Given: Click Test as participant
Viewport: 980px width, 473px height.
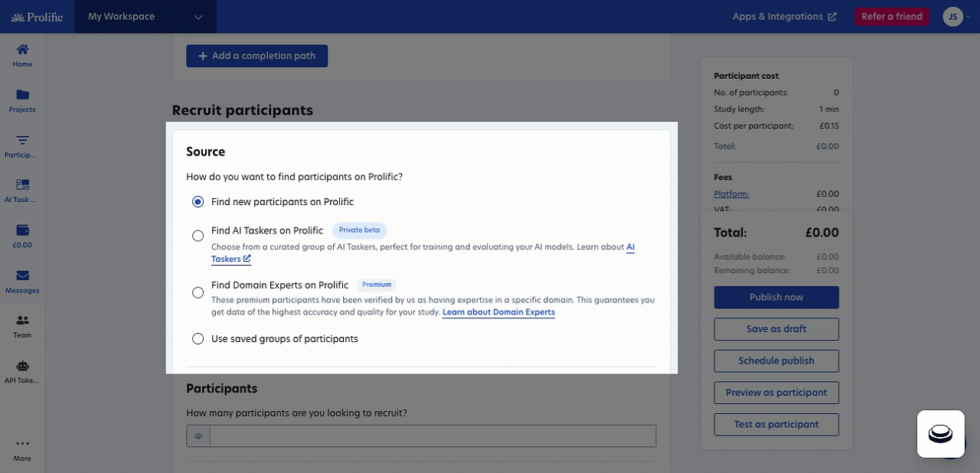Looking at the screenshot, I should pyautogui.click(x=776, y=424).
